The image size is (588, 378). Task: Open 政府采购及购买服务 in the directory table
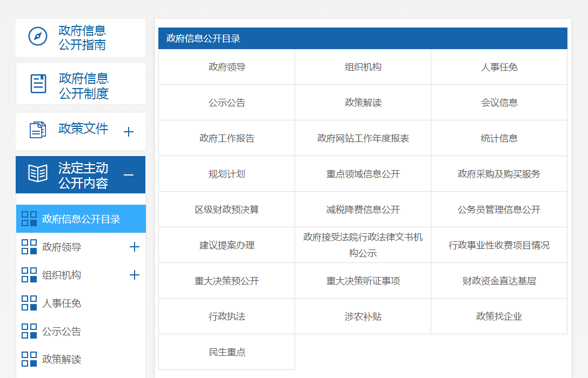(499, 174)
